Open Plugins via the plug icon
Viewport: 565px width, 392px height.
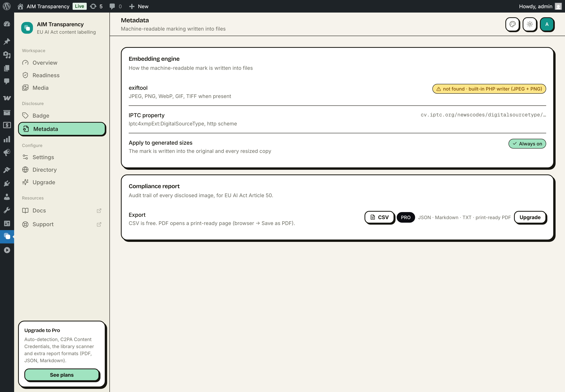click(7, 183)
